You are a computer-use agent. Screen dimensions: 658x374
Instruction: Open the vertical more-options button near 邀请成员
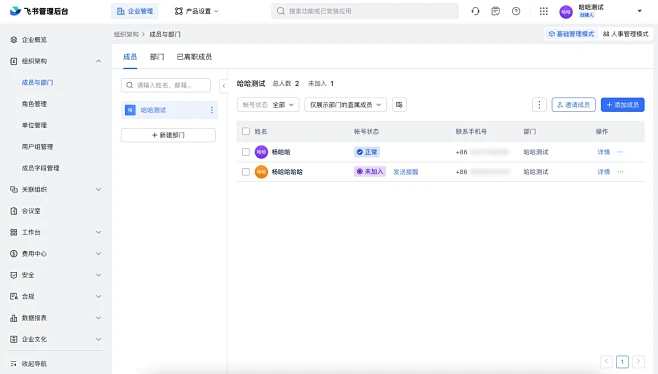539,105
